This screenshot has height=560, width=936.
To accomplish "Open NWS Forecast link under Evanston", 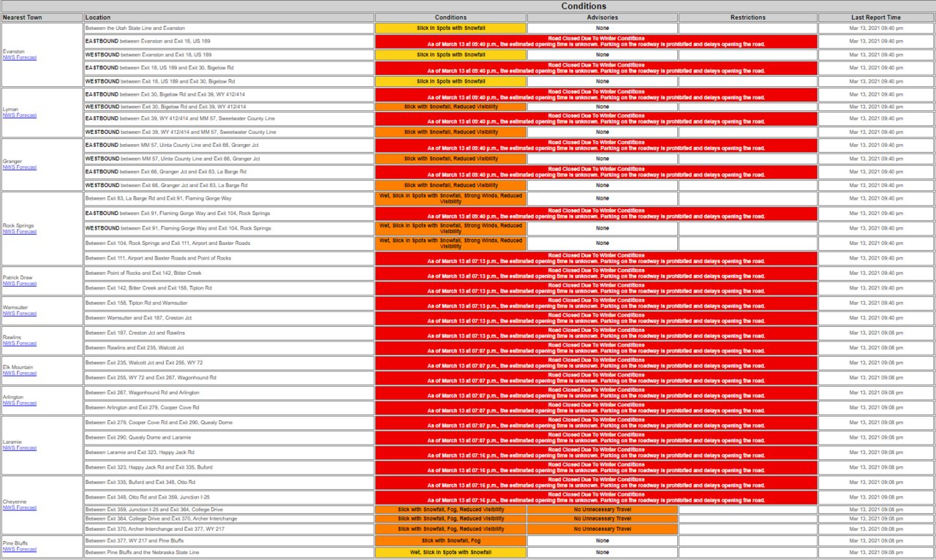I will click(x=20, y=57).
